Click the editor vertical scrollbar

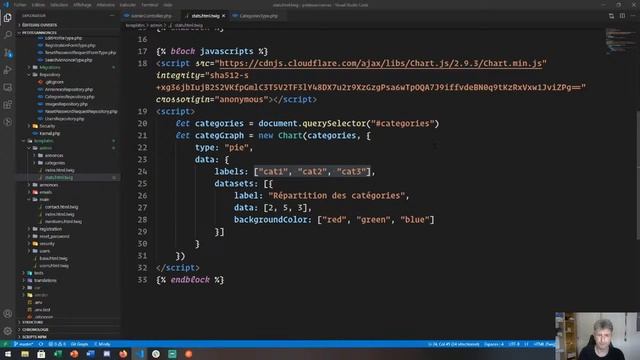pos(638,176)
